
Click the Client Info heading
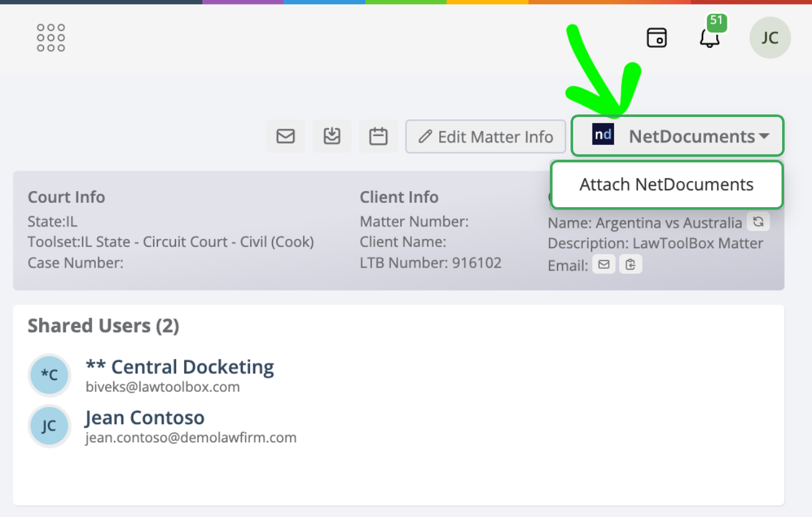(399, 197)
